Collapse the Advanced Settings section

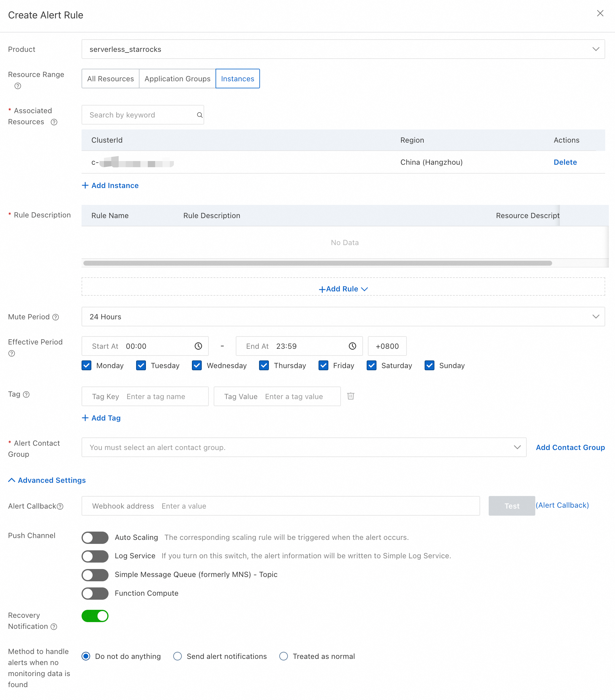tap(47, 480)
